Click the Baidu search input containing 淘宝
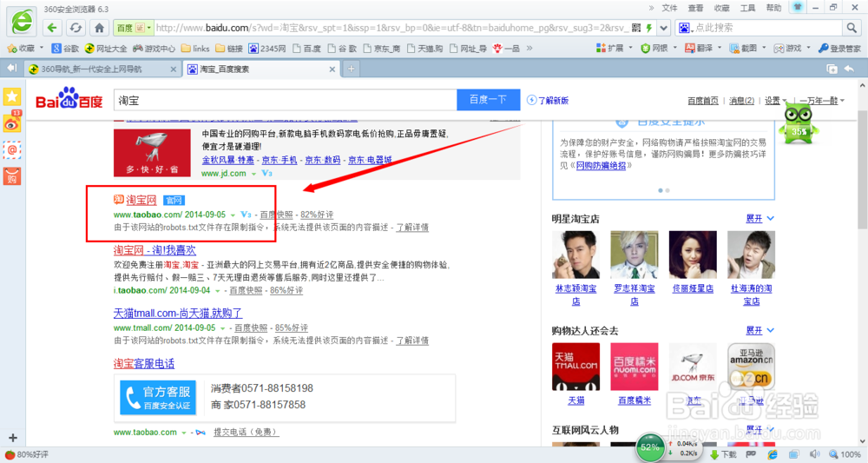The image size is (868, 463). click(285, 100)
